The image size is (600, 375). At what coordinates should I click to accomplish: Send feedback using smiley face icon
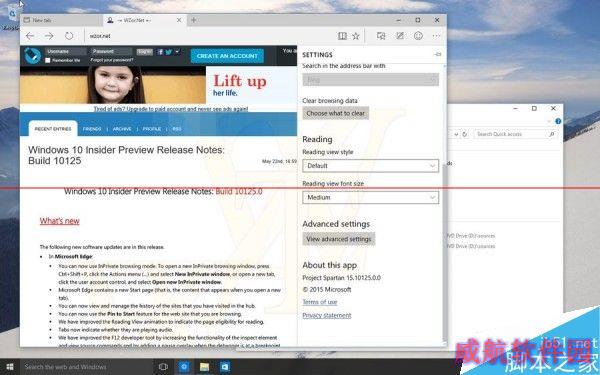pos(419,36)
